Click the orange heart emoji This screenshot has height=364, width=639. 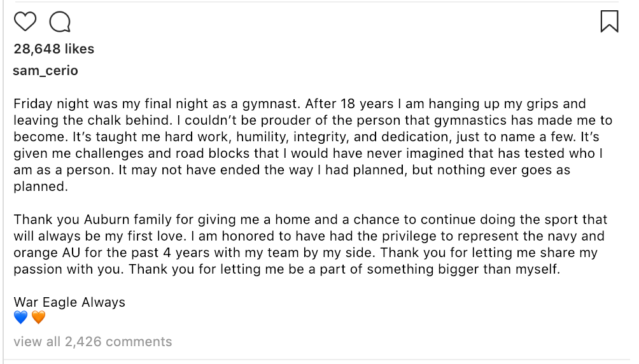[x=39, y=317]
